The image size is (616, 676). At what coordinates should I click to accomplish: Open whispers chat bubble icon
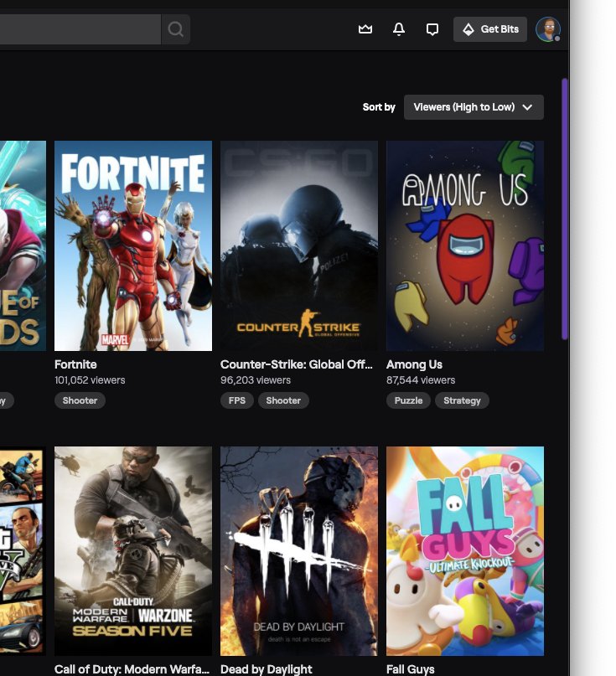432,29
